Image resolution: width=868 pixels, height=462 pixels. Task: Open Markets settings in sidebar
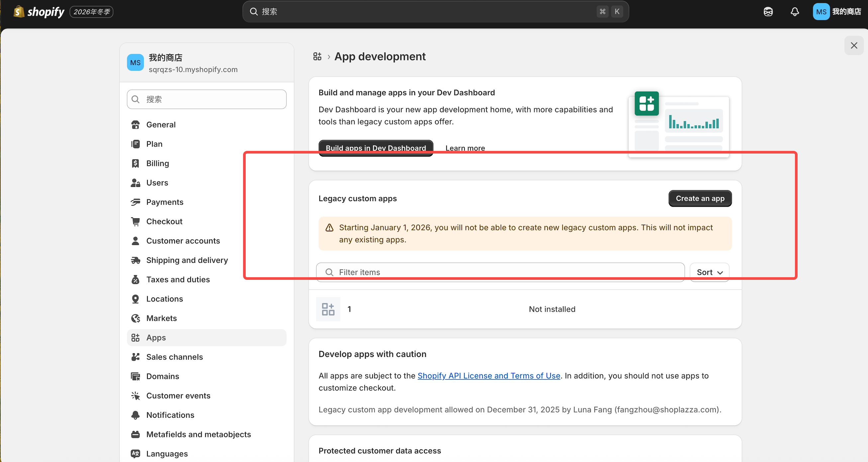click(161, 318)
